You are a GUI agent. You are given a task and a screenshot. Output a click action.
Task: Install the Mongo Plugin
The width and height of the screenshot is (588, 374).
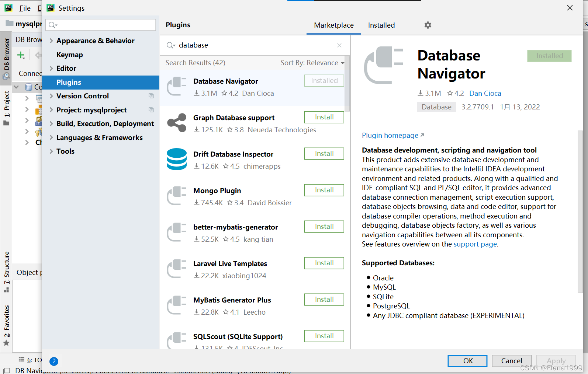[324, 190]
